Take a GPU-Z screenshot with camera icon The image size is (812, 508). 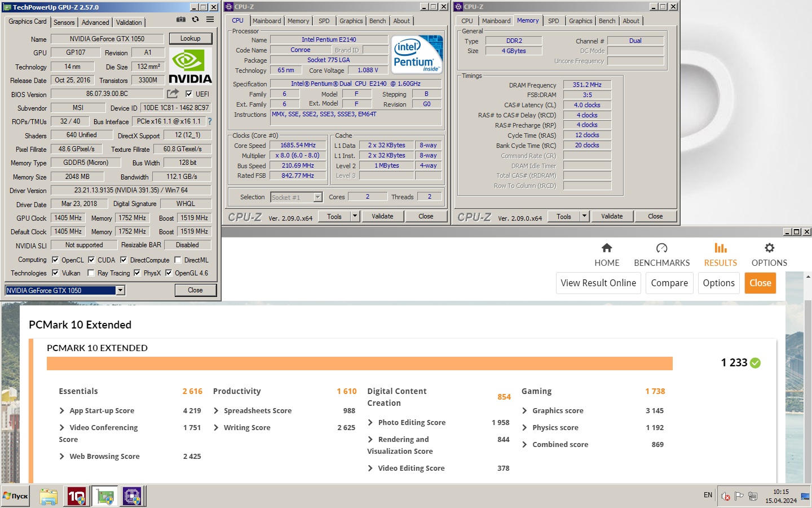(x=180, y=19)
